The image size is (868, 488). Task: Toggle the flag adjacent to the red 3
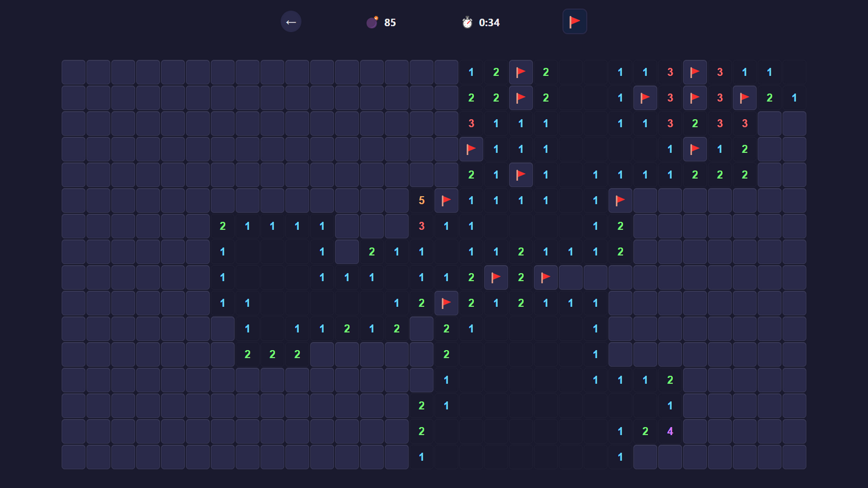(x=645, y=98)
